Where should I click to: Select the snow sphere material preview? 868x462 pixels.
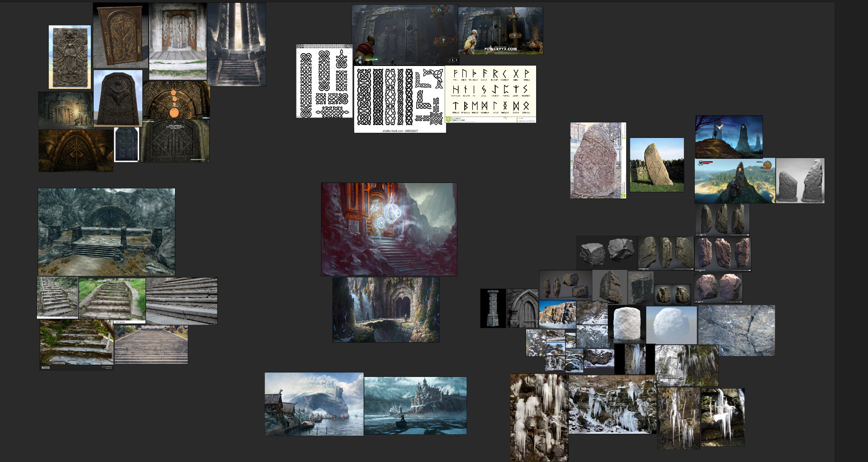tap(672, 325)
